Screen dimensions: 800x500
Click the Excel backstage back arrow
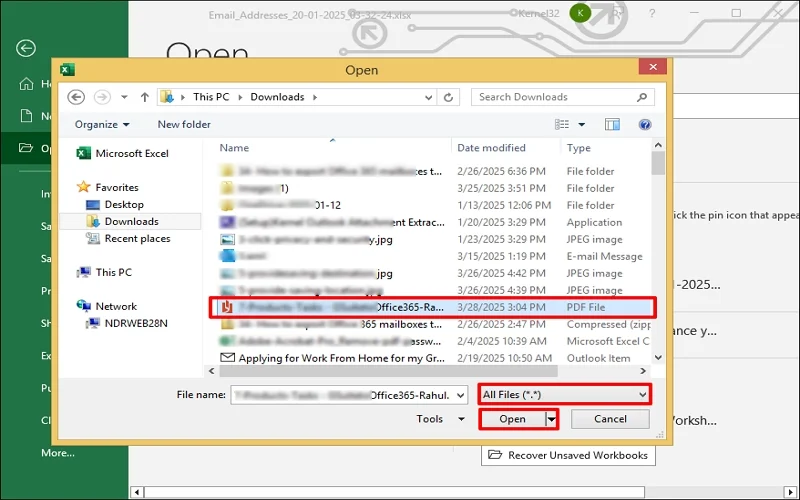point(26,48)
